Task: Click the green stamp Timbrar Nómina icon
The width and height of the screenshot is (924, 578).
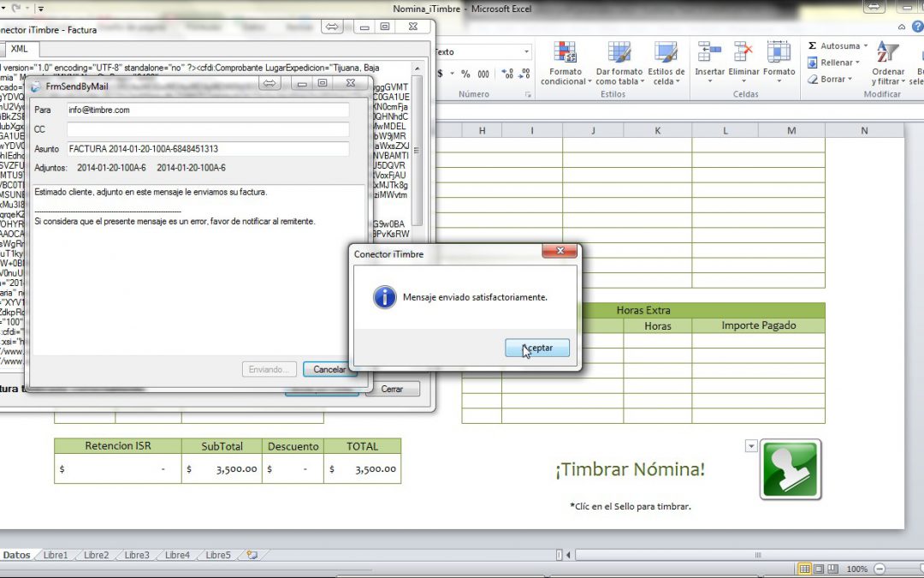Action: point(790,469)
